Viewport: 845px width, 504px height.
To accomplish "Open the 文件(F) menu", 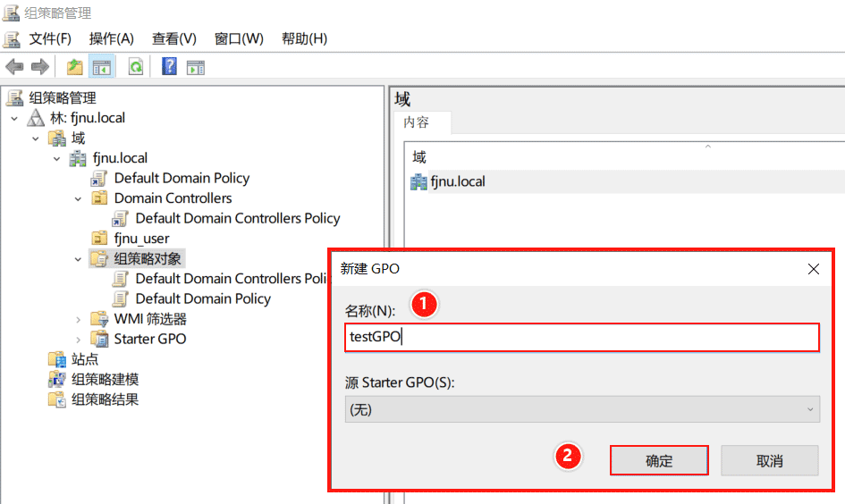I will (50, 38).
